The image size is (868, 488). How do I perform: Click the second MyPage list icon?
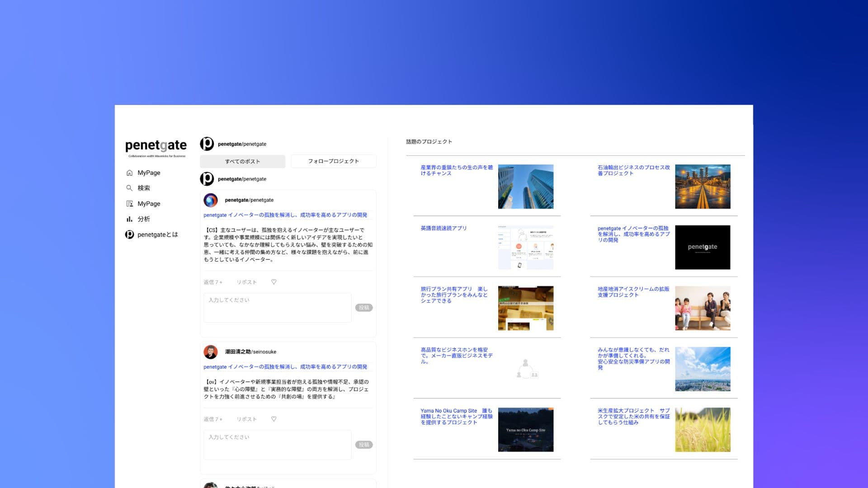pyautogui.click(x=129, y=204)
